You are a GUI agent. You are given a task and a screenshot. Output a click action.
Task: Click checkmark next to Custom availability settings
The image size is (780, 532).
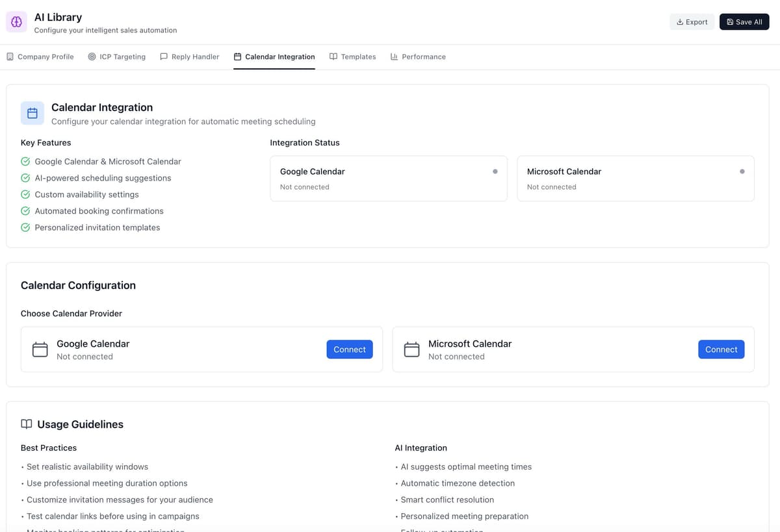pyautogui.click(x=25, y=194)
